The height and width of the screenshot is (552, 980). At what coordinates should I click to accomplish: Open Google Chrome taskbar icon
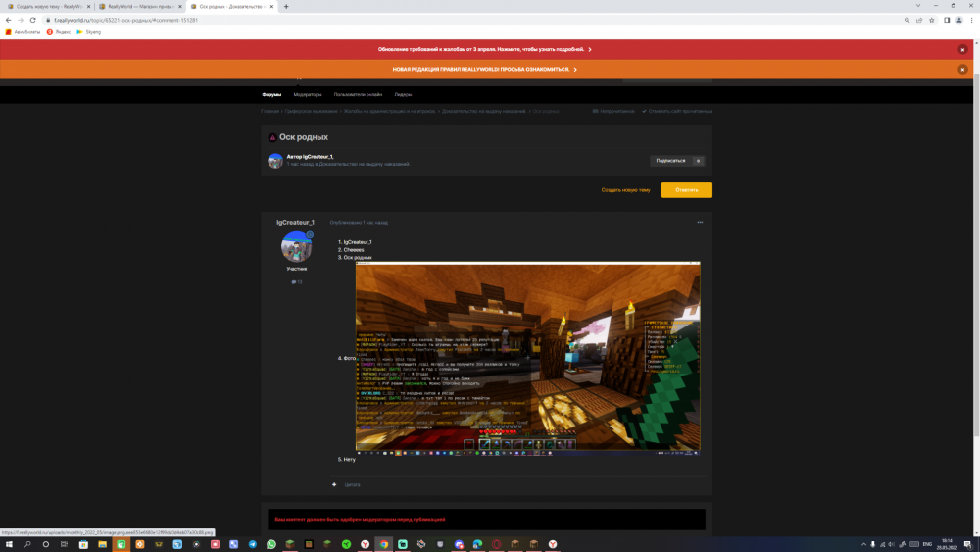coord(384,544)
